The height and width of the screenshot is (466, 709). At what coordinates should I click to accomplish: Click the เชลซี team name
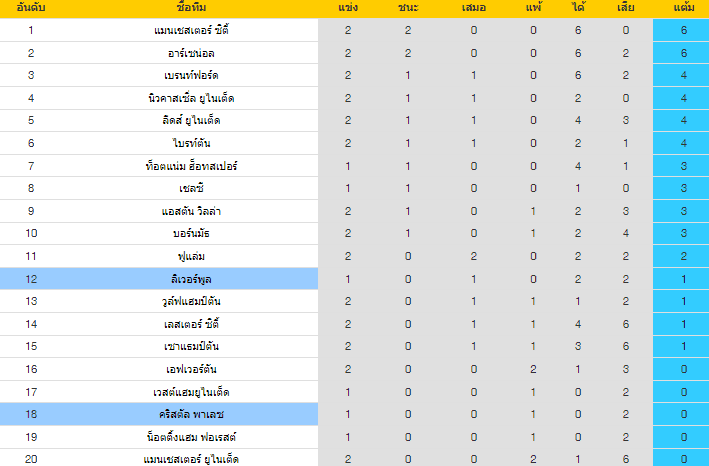coord(191,188)
